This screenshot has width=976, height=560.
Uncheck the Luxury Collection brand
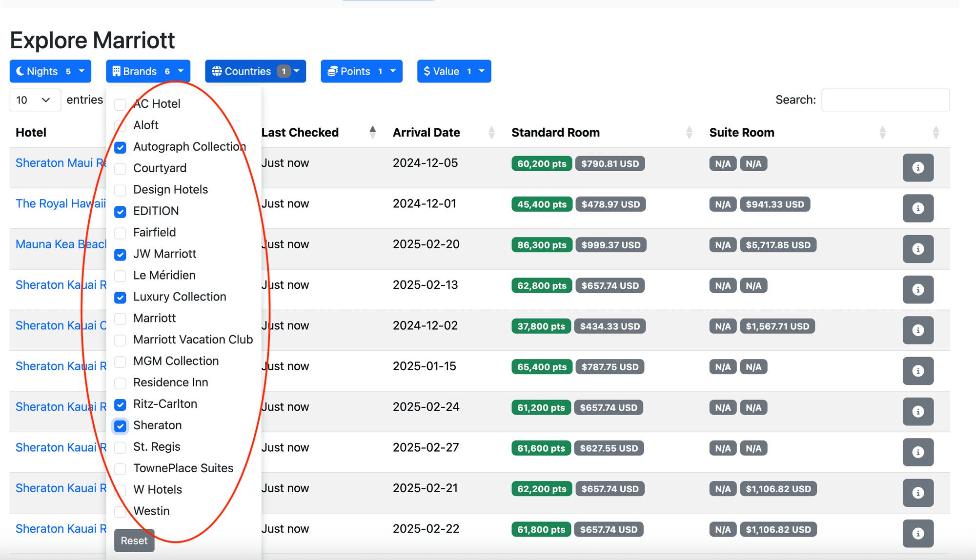tap(120, 298)
